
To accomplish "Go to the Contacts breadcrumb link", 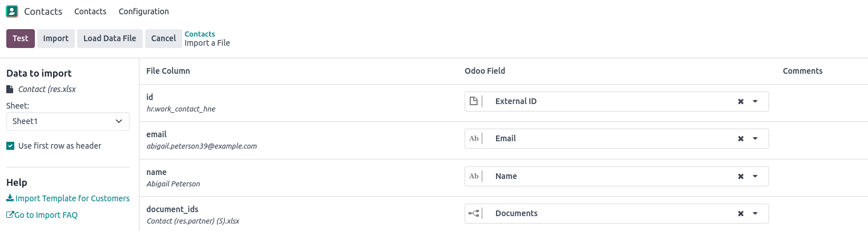I will tap(200, 34).
